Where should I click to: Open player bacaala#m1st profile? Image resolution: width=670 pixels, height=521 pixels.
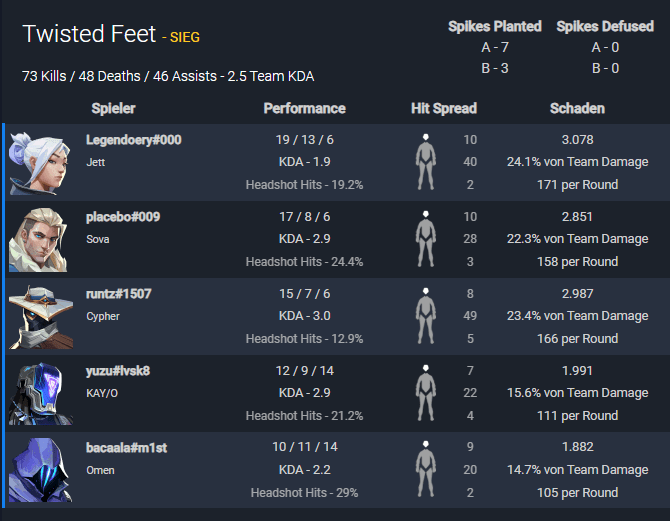pos(126,447)
